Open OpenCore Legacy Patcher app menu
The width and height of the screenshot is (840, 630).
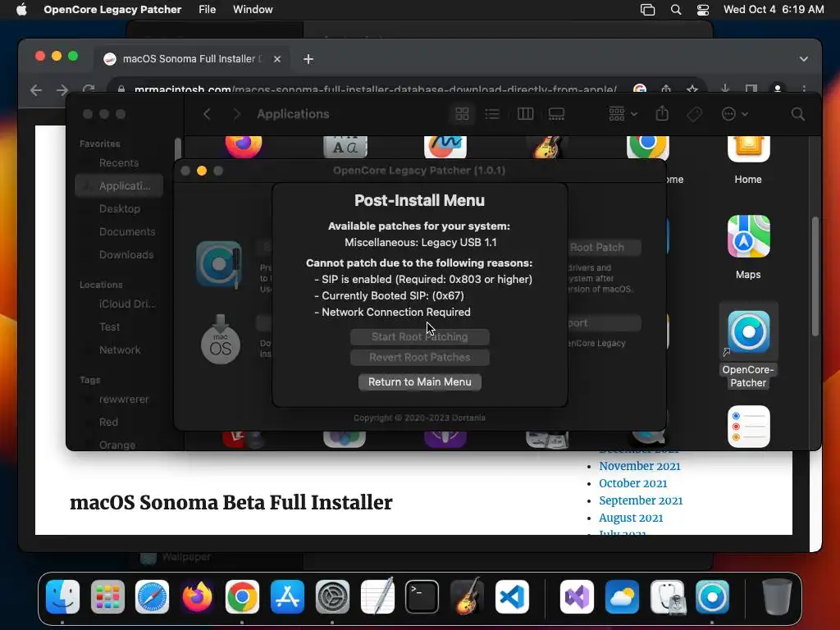(x=112, y=10)
